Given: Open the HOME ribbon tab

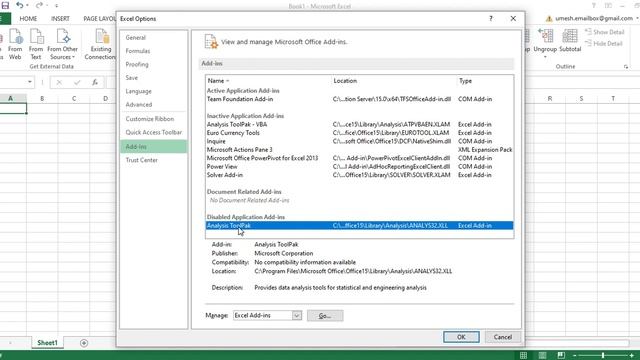Looking at the screenshot, I should pos(28,18).
